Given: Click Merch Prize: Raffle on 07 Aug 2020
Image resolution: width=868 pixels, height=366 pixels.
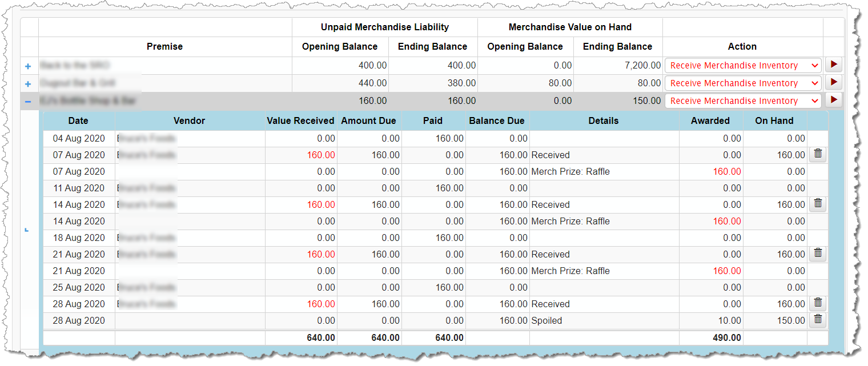Looking at the screenshot, I should (x=570, y=171).
